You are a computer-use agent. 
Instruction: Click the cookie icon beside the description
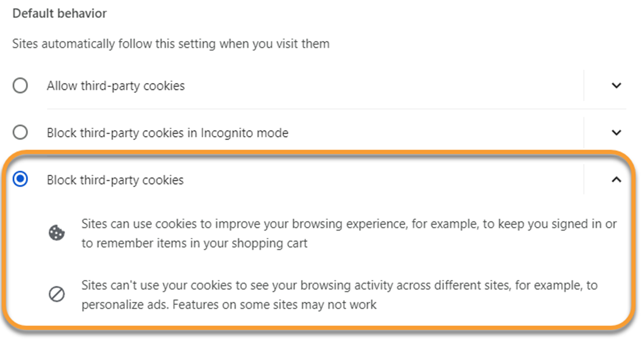click(57, 233)
